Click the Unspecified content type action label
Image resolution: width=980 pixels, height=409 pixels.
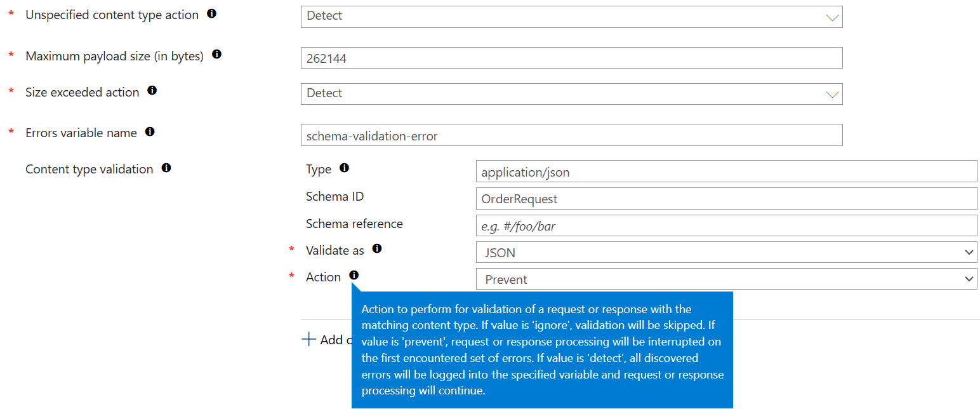[112, 15]
